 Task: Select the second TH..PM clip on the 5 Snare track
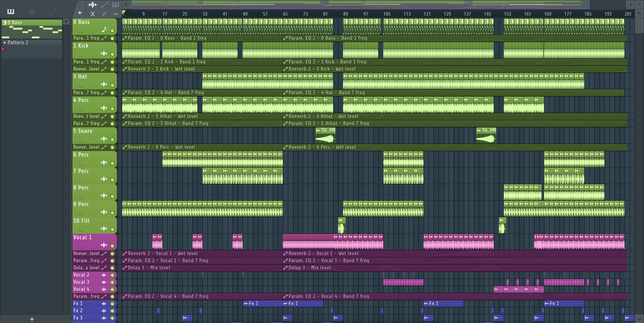tap(486, 135)
